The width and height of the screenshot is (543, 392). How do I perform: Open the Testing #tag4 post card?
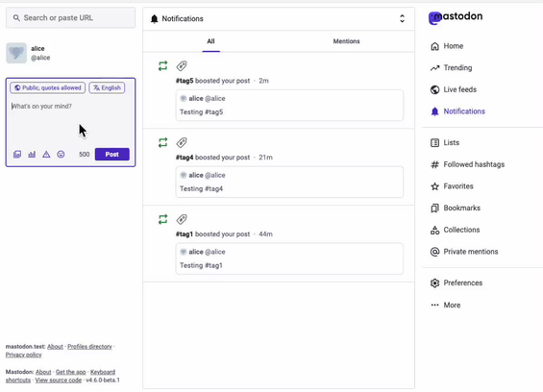289,183
